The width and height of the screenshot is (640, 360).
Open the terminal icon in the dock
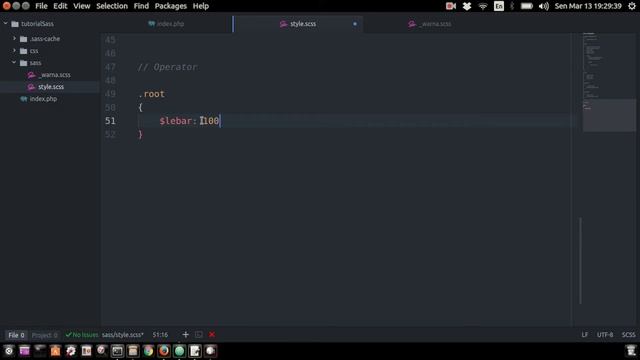117,351
